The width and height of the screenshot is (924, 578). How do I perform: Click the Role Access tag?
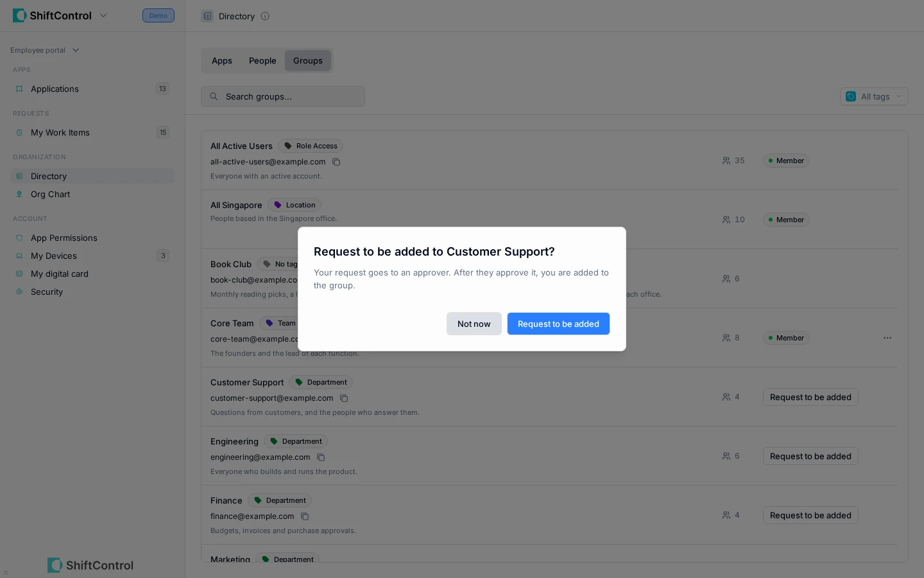[x=311, y=146]
